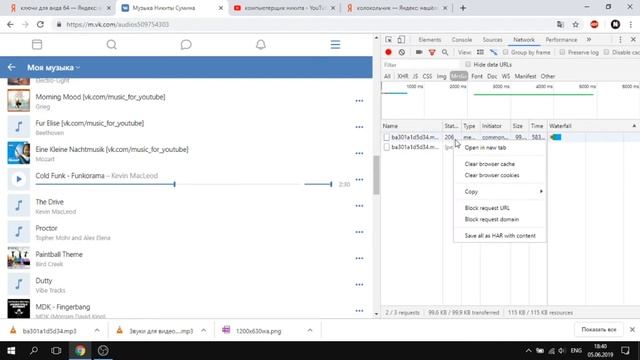Image resolution: width=640 pixels, height=360 pixels.
Task: Open options dots for Dutty track
Action: [x=359, y=284]
